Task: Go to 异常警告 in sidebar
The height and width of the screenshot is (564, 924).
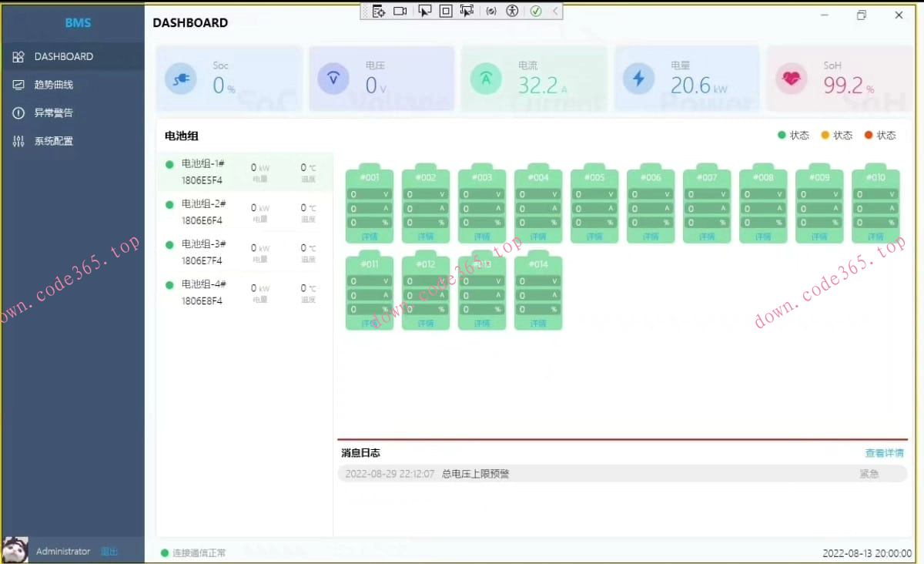Action: (53, 113)
